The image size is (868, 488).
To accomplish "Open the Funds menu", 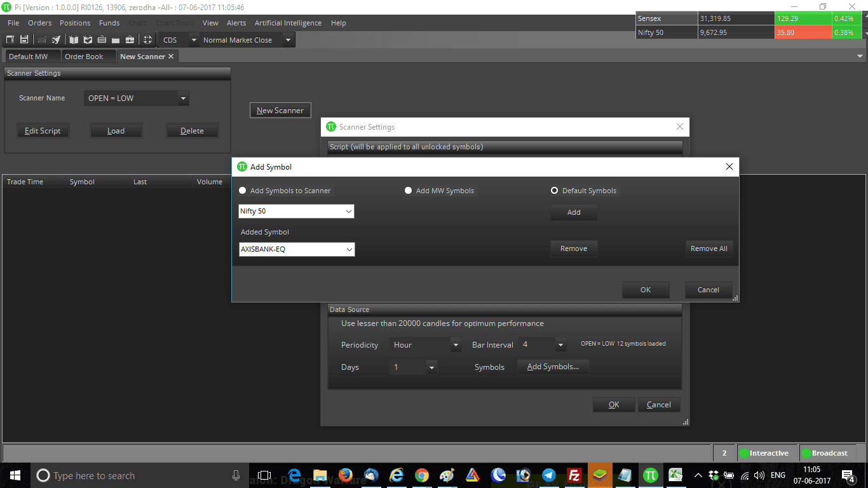I will [109, 23].
